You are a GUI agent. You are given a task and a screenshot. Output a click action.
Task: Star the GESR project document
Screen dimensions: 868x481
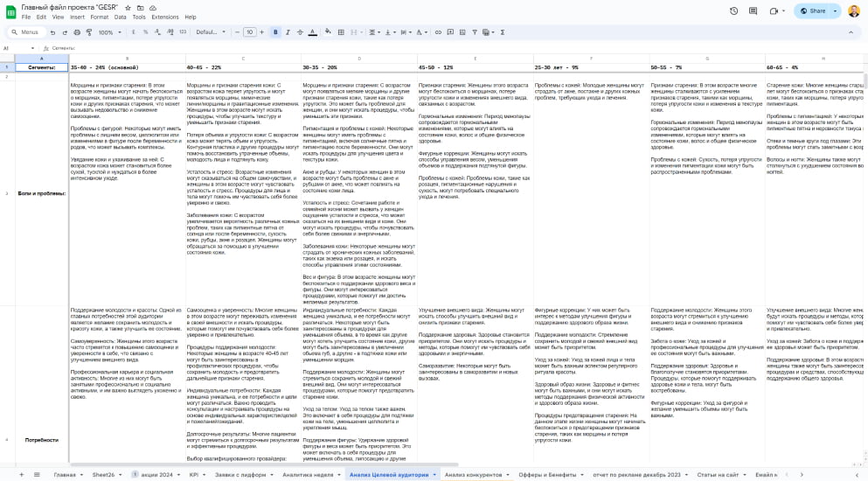click(x=128, y=8)
